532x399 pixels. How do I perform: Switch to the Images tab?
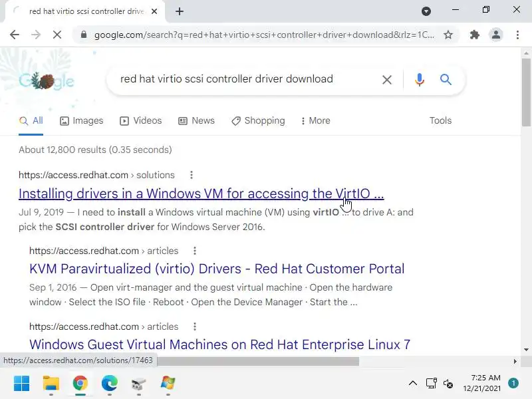click(x=81, y=121)
